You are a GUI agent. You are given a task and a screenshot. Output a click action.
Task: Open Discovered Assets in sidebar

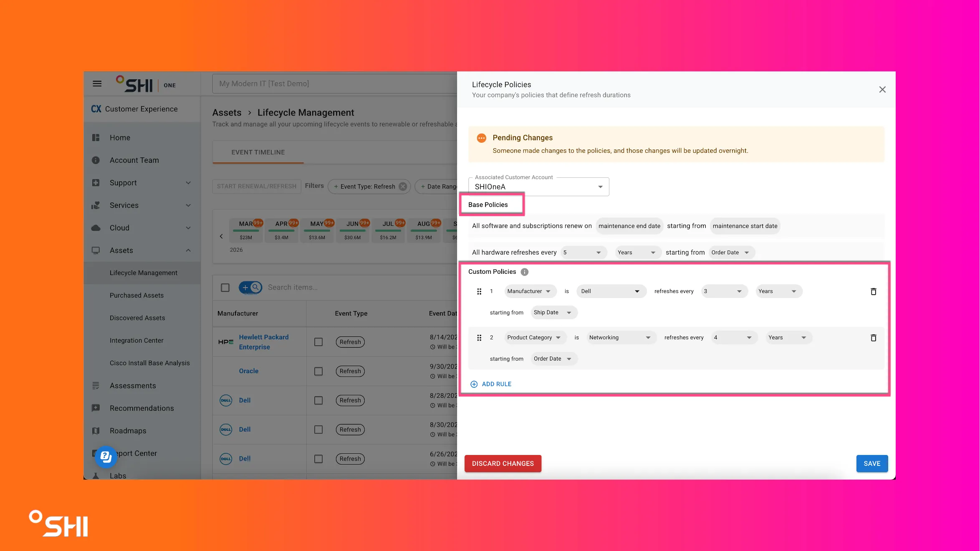coord(137,318)
